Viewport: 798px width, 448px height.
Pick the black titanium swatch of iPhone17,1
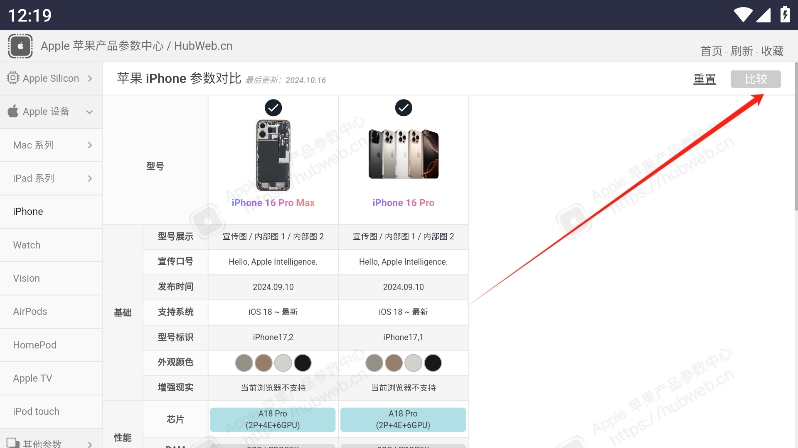pos(433,363)
